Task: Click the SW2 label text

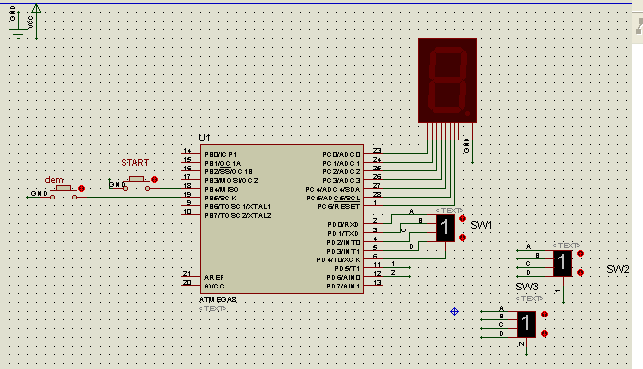Action: coord(618,269)
